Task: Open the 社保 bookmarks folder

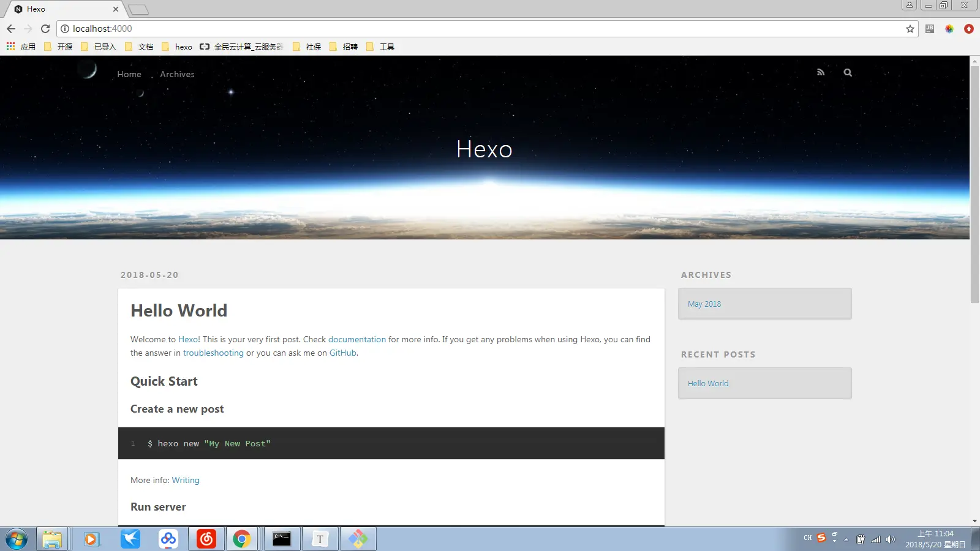Action: 307,47
